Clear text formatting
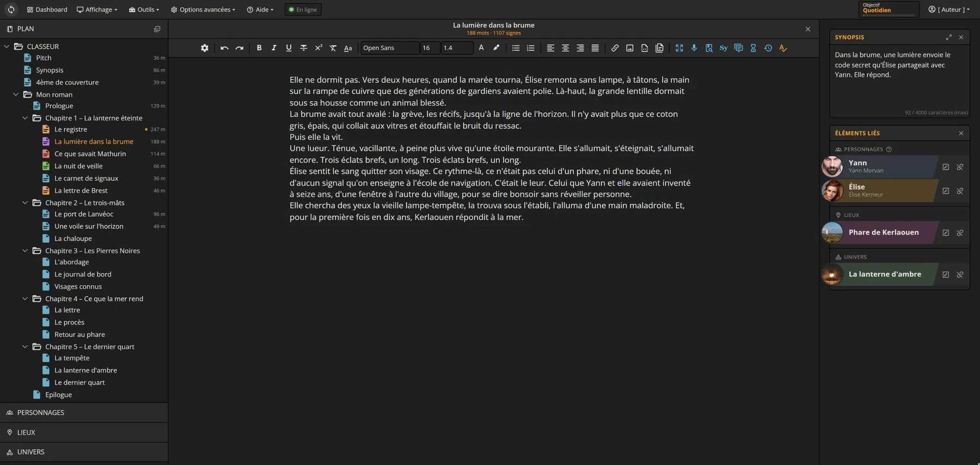Screen dimensions: 980x465 (333, 48)
